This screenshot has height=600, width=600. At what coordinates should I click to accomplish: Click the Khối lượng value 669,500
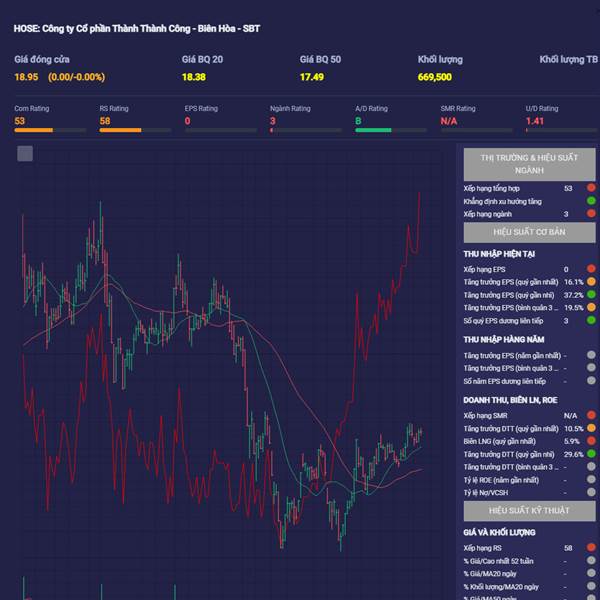click(435, 77)
